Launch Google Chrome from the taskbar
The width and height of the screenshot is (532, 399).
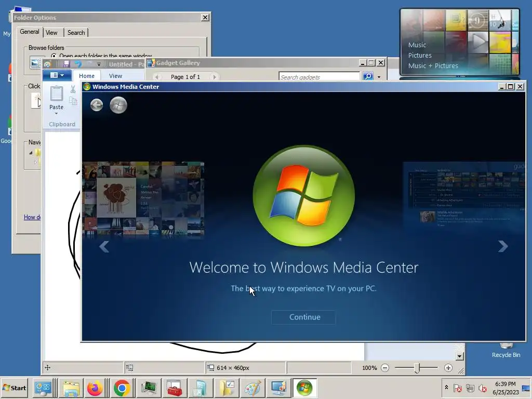pyautogui.click(x=122, y=388)
